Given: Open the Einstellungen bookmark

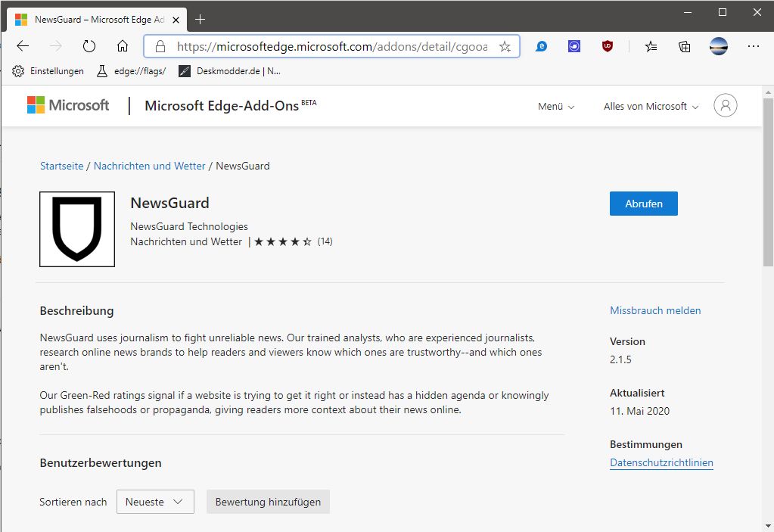Looking at the screenshot, I should [x=48, y=71].
